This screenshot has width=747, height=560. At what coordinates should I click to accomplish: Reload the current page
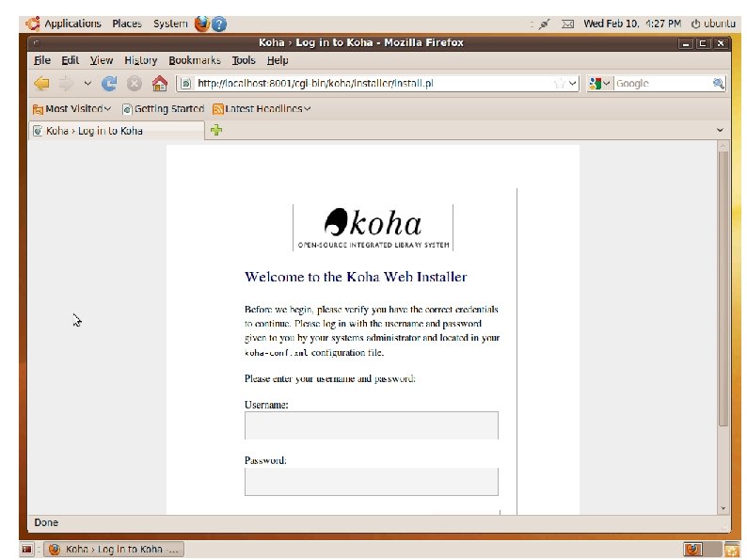pos(109,84)
